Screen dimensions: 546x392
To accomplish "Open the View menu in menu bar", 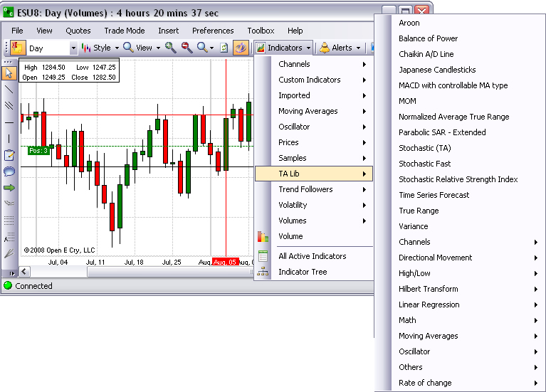I will 44,31.
